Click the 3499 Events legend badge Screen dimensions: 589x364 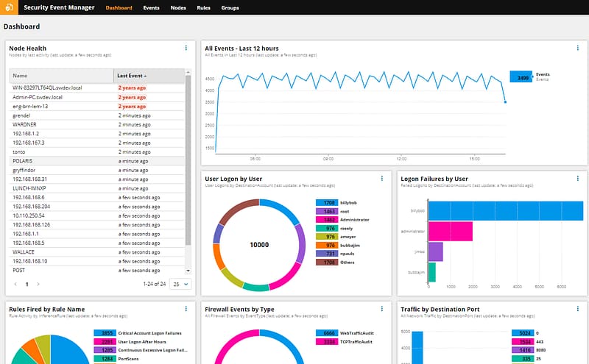pos(521,76)
